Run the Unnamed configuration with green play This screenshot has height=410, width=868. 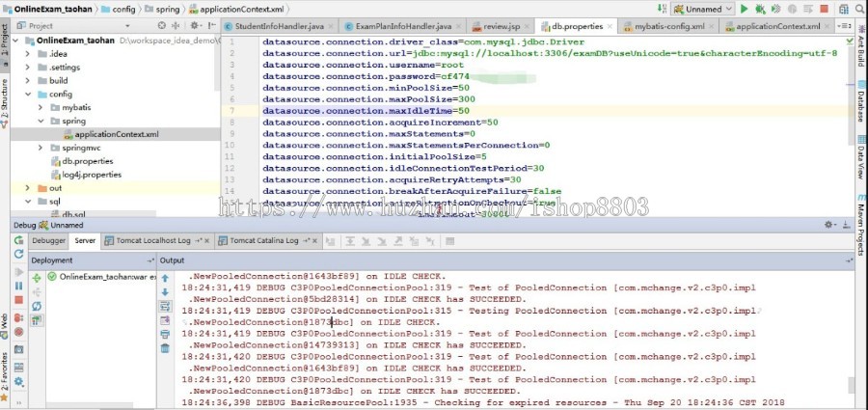pos(744,9)
